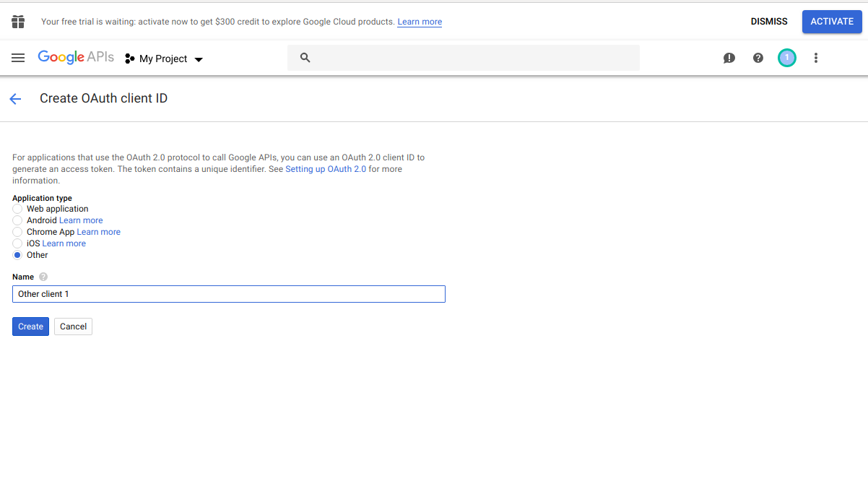The height and width of the screenshot is (497, 868).
Task: Open the navigation hamburger menu
Action: pyautogui.click(x=18, y=58)
